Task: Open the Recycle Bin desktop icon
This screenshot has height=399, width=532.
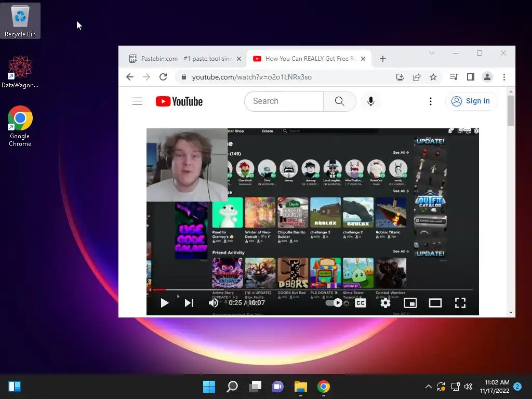Action: (x=20, y=21)
